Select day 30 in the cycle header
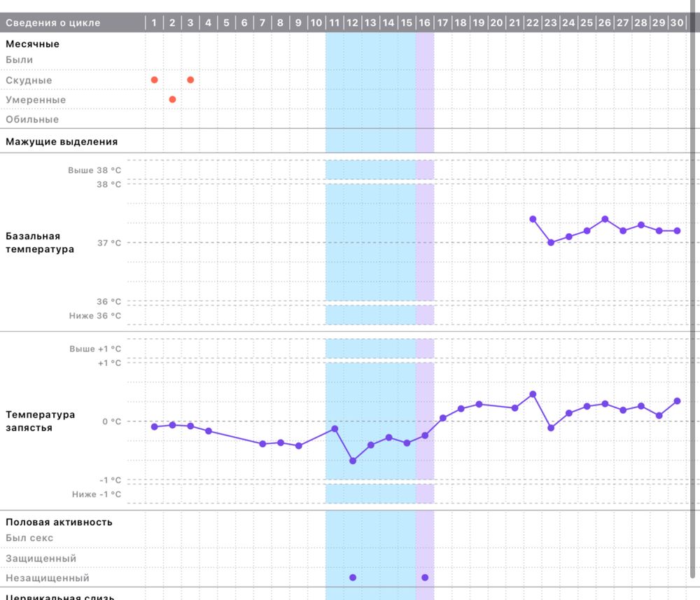This screenshot has width=700, height=600. 677,23
